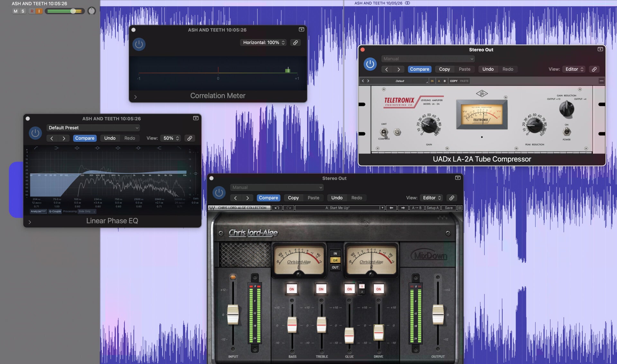Go to previous preset in Linear Phase EQ
Screen dimensions: 617x364
52,138
